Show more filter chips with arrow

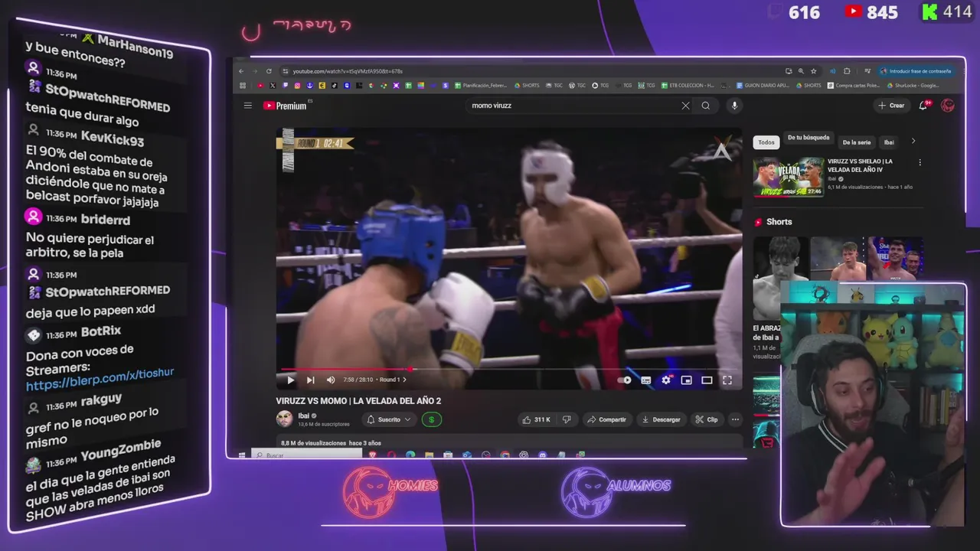point(913,142)
